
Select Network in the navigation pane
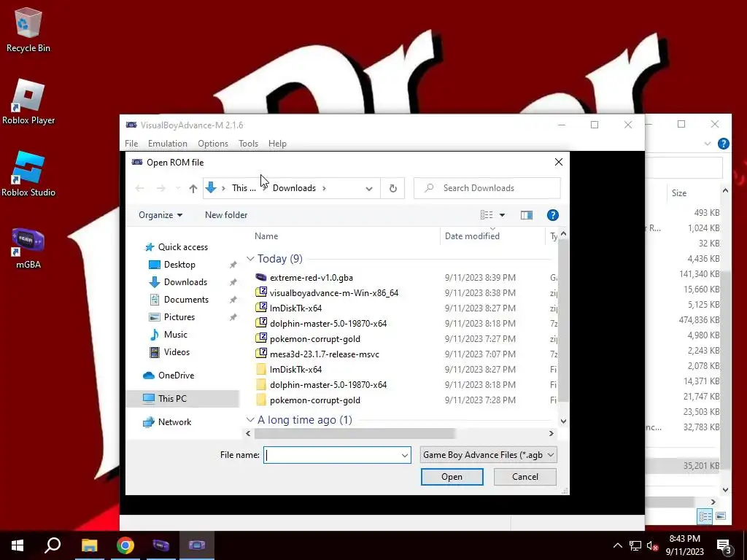coord(174,422)
